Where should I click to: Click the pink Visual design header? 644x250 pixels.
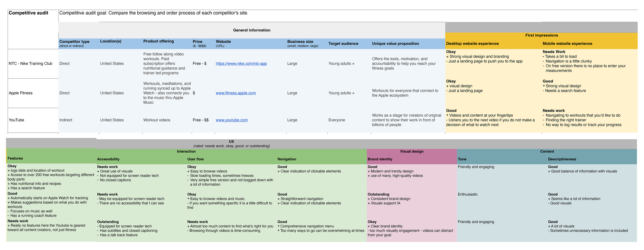pyautogui.click(x=412, y=152)
